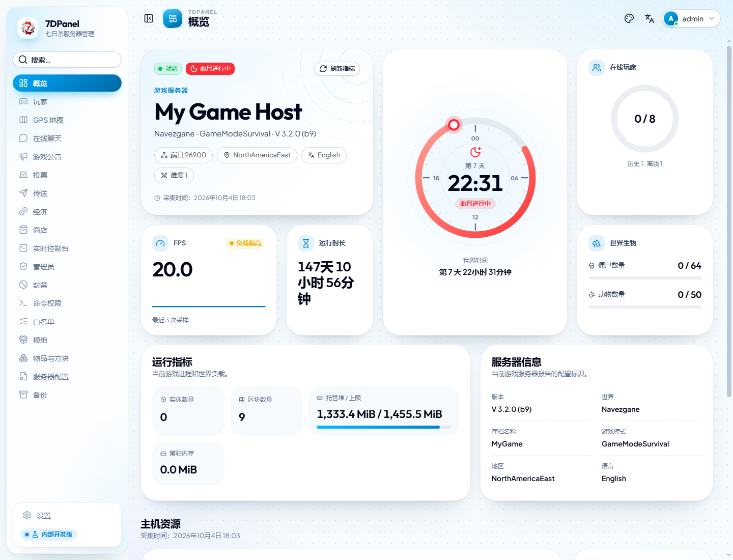Focus the 搜索 search field
This screenshot has width=733, height=560.
(67, 60)
